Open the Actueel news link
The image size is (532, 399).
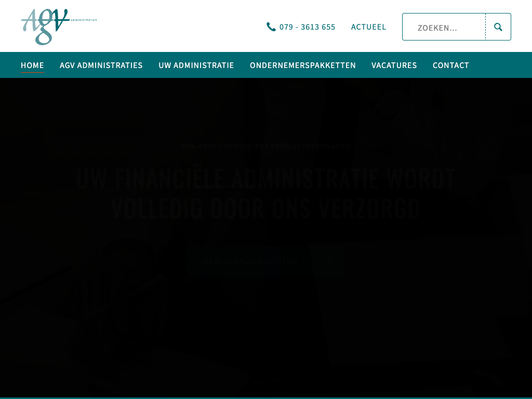click(368, 27)
